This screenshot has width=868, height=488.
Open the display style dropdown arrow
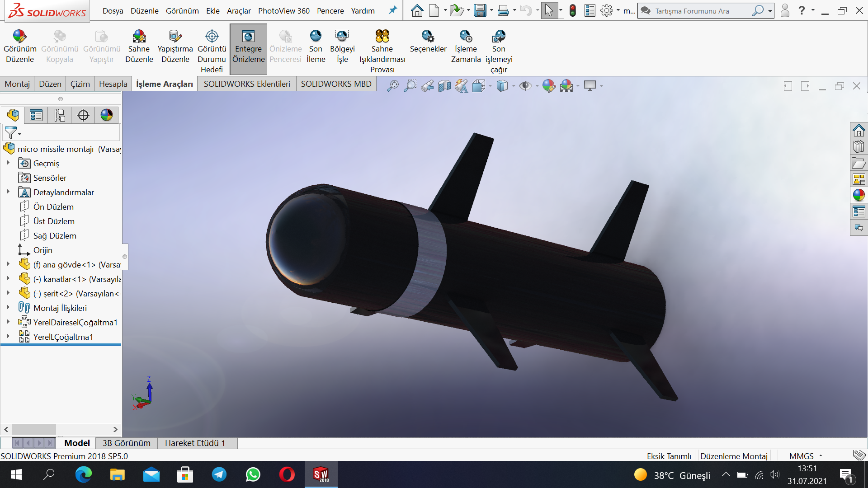click(514, 86)
